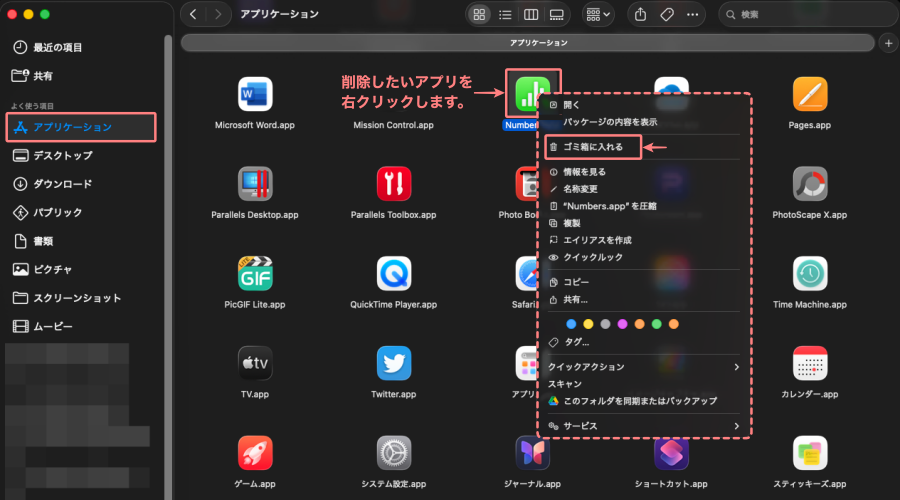
Task: Click the tag toolbar icon
Action: click(x=667, y=14)
